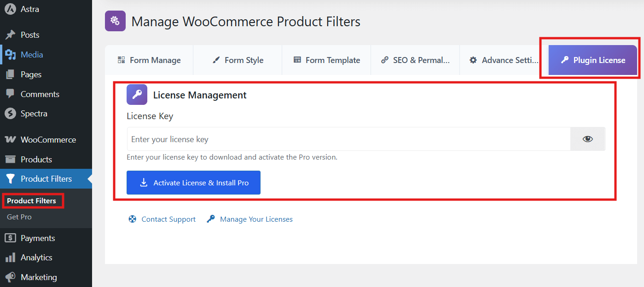Go to the Media menu item
Image resolution: width=644 pixels, height=287 pixels.
click(46, 55)
